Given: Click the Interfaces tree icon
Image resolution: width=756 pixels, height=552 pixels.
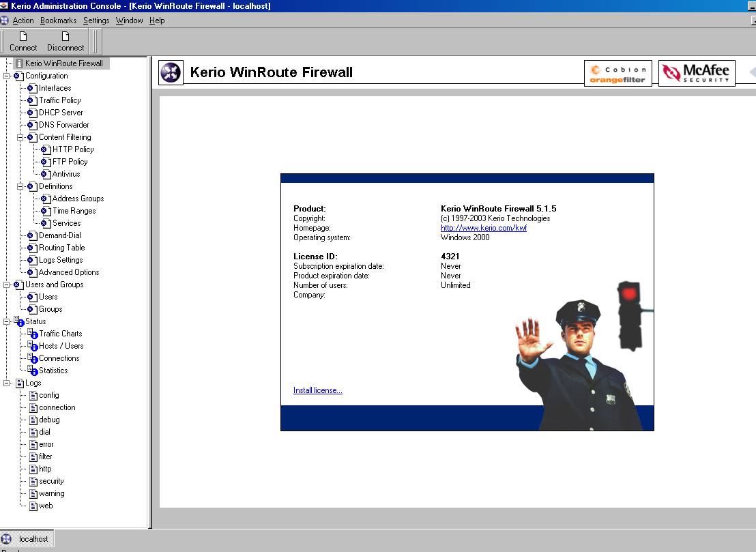Looking at the screenshot, I should pyautogui.click(x=32, y=88).
